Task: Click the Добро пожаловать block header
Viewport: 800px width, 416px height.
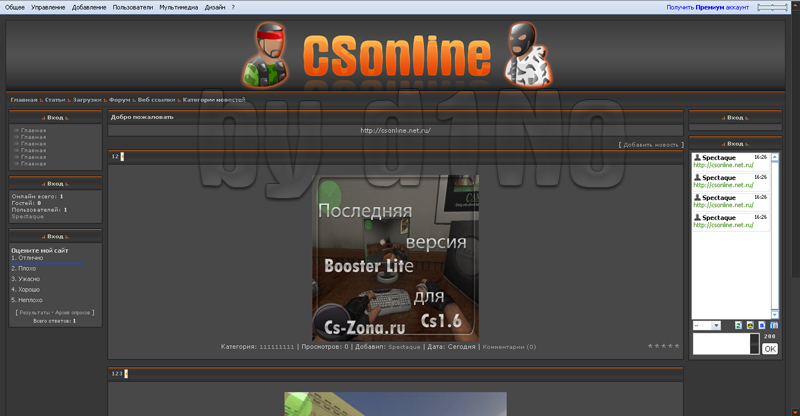Action: (x=142, y=117)
